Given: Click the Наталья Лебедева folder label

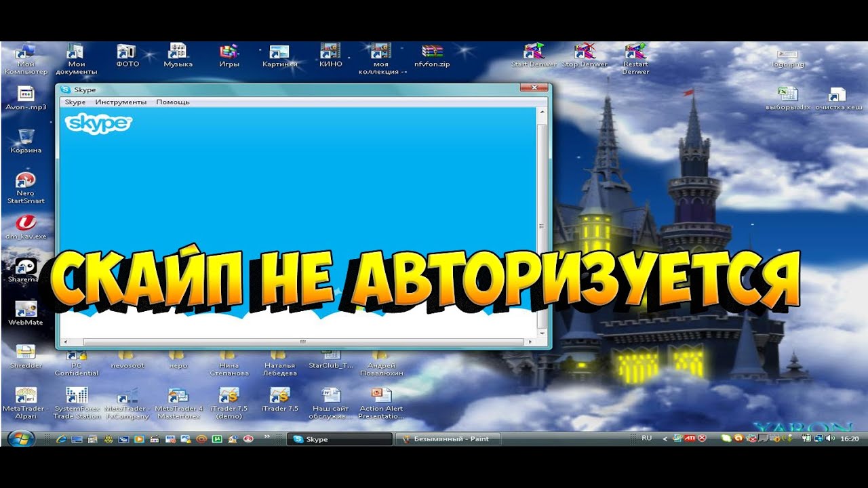Looking at the screenshot, I should 280,369.
